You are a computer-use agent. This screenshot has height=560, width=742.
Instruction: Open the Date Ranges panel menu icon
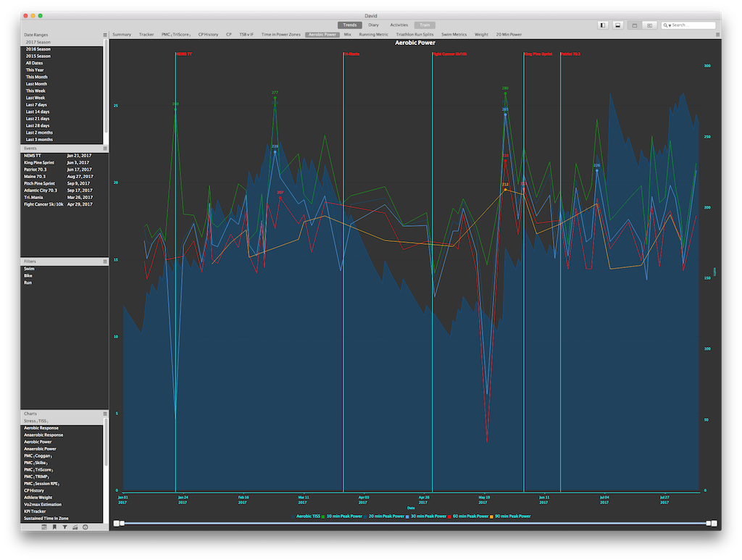point(105,35)
